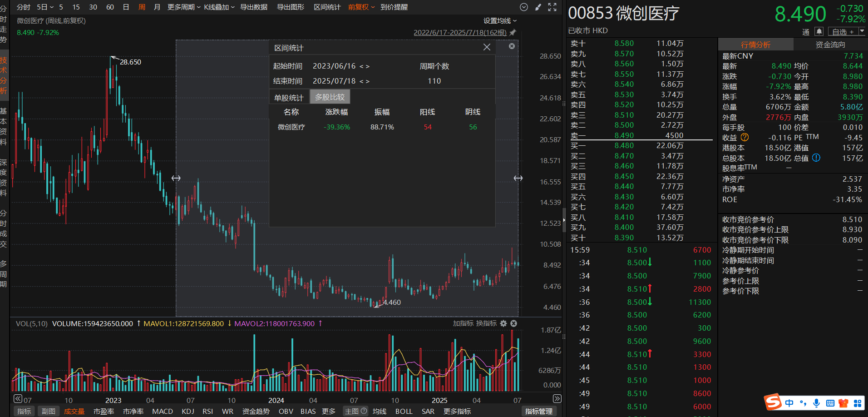Image resolution: width=868 pixels, height=417 pixels.
Task: Toggle the 副图 sub-chart button
Action: [x=49, y=411]
